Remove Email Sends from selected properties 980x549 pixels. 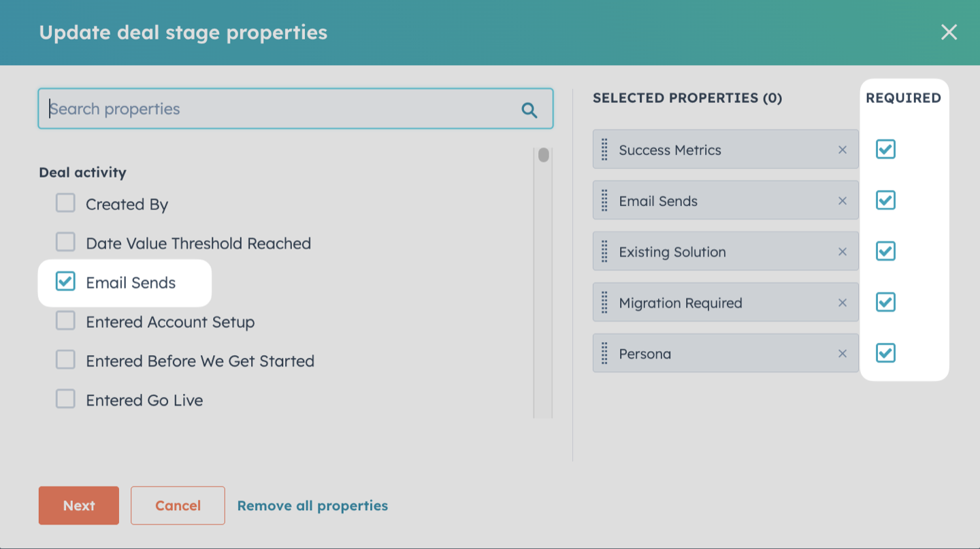tap(843, 201)
